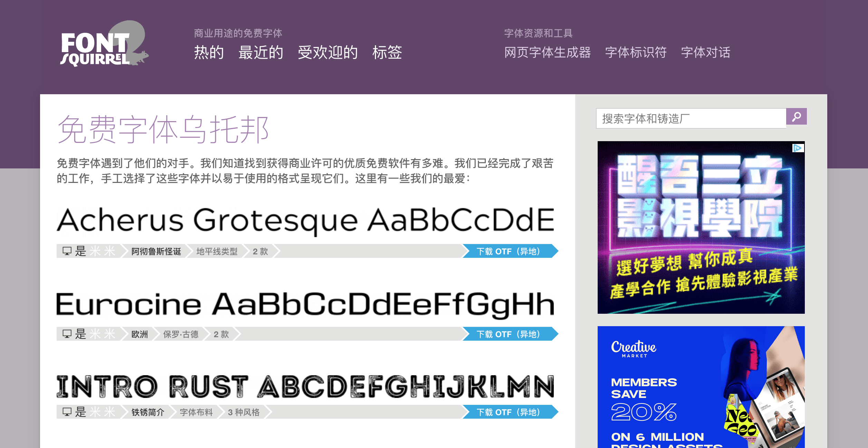Click the 免费字体乌托邦 page heading
The height and width of the screenshot is (448, 868).
click(x=163, y=130)
